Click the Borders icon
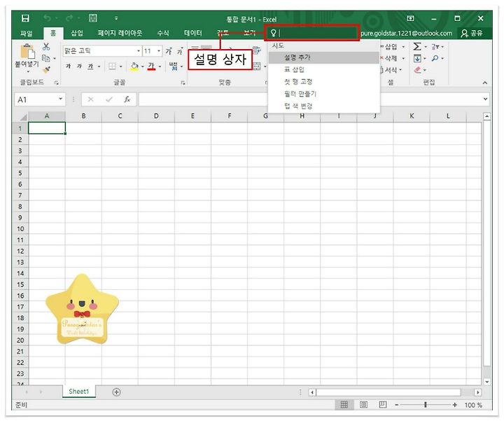Screen dimensions: 504x421 pyautogui.click(x=112, y=67)
